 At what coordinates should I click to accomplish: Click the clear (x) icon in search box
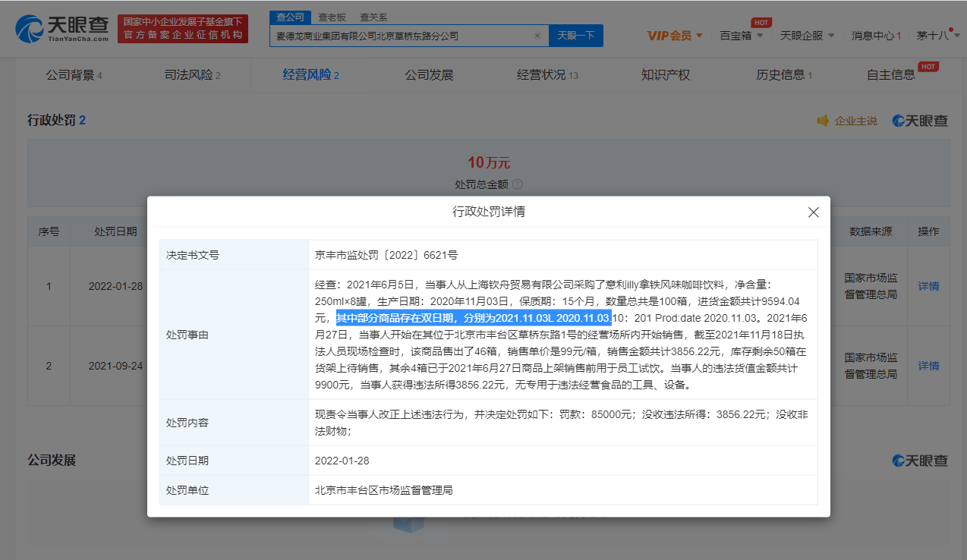pyautogui.click(x=537, y=35)
